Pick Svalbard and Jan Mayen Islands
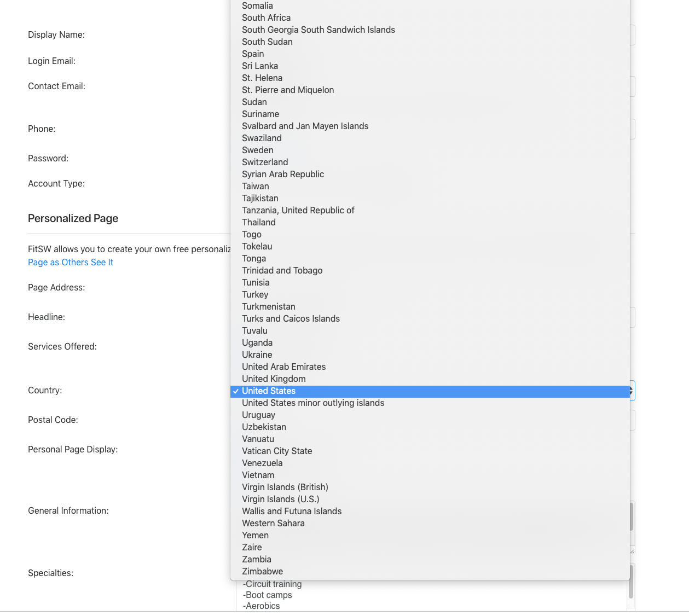Screen dimensions: 689x616 430,126
